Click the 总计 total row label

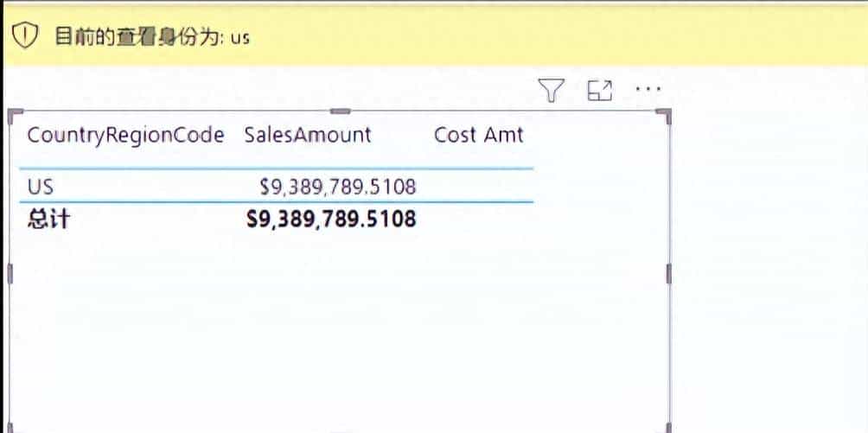pos(48,220)
